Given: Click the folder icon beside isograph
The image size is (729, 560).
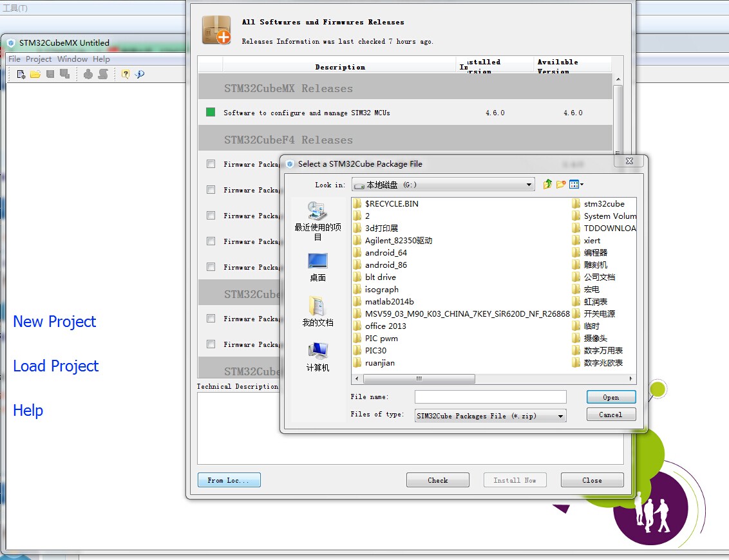Looking at the screenshot, I should pyautogui.click(x=357, y=289).
